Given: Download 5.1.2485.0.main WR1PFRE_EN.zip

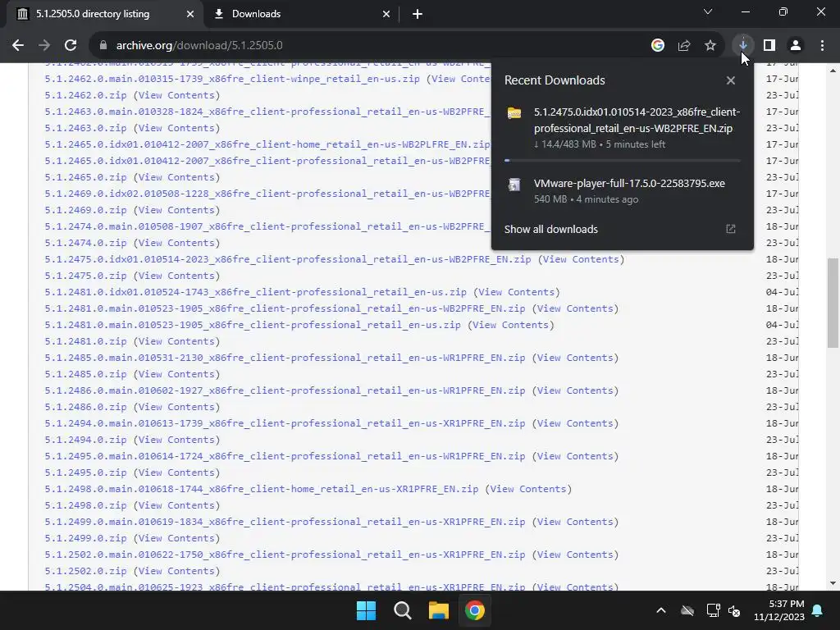Looking at the screenshot, I should (x=285, y=358).
